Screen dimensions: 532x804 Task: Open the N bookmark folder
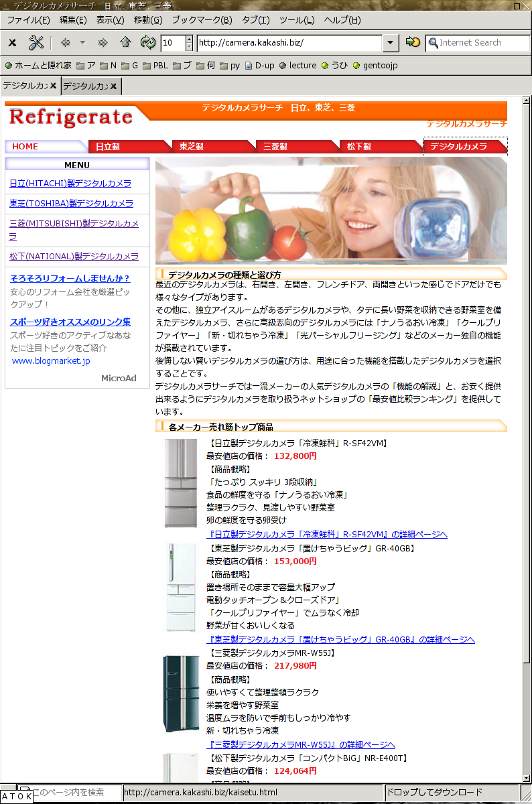pos(109,66)
